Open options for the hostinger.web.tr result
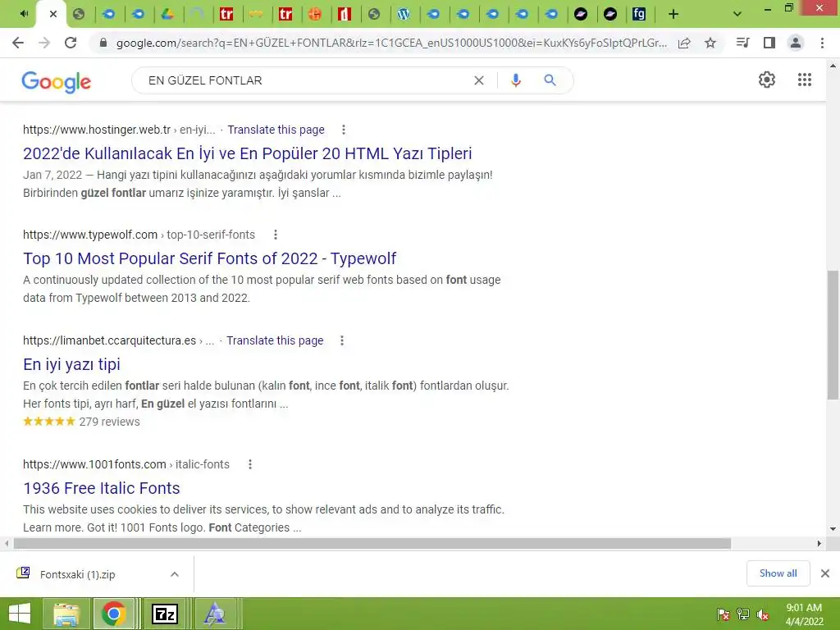The height and width of the screenshot is (630, 840). pyautogui.click(x=344, y=130)
